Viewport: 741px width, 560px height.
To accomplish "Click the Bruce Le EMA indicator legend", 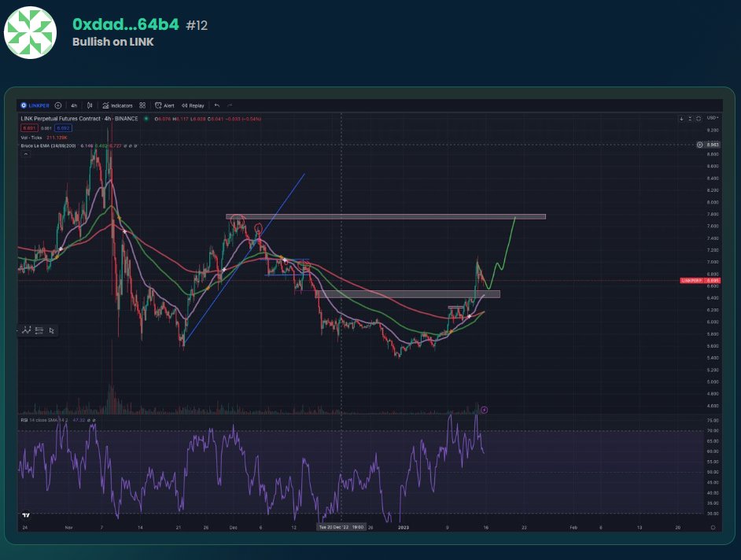I will pos(49,146).
